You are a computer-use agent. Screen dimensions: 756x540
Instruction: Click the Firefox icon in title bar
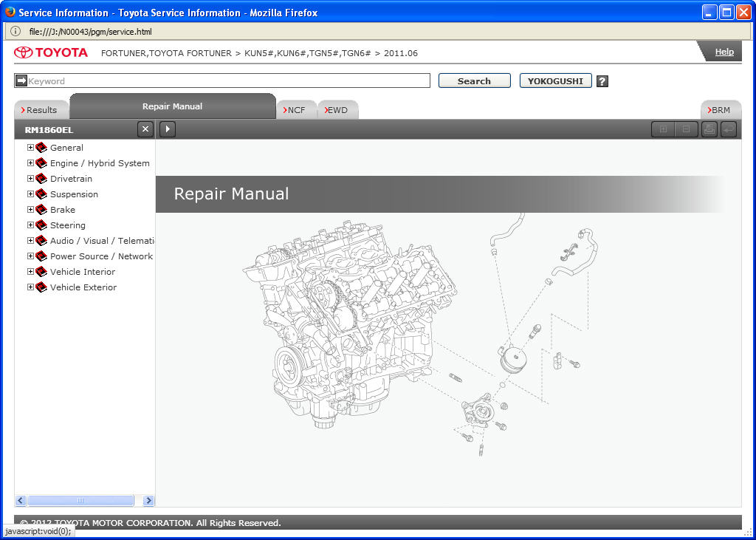coord(10,12)
